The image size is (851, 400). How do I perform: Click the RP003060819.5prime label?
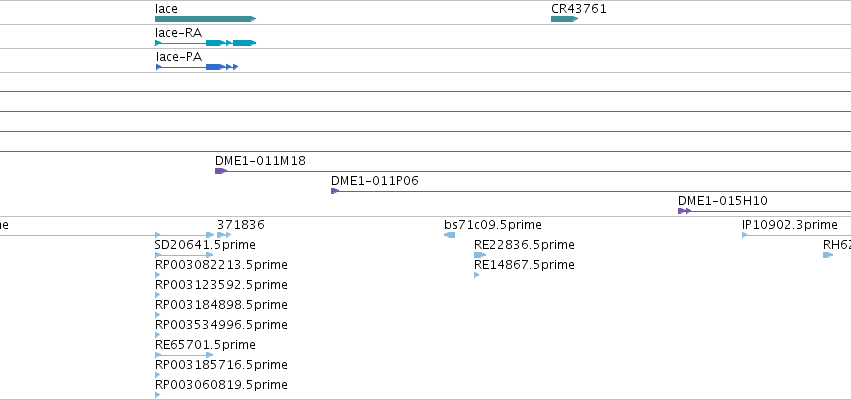click(221, 385)
